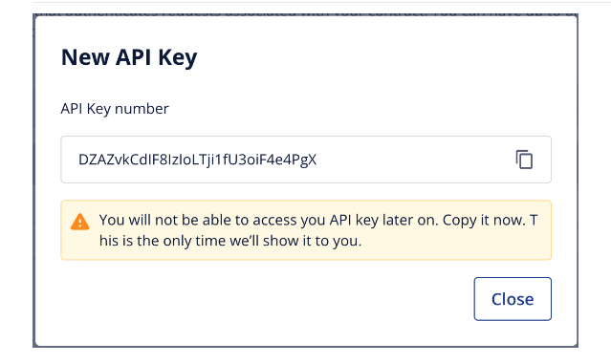This screenshot has height=364, width=611.
Task: Click inside the API key number field
Action: 306,160
